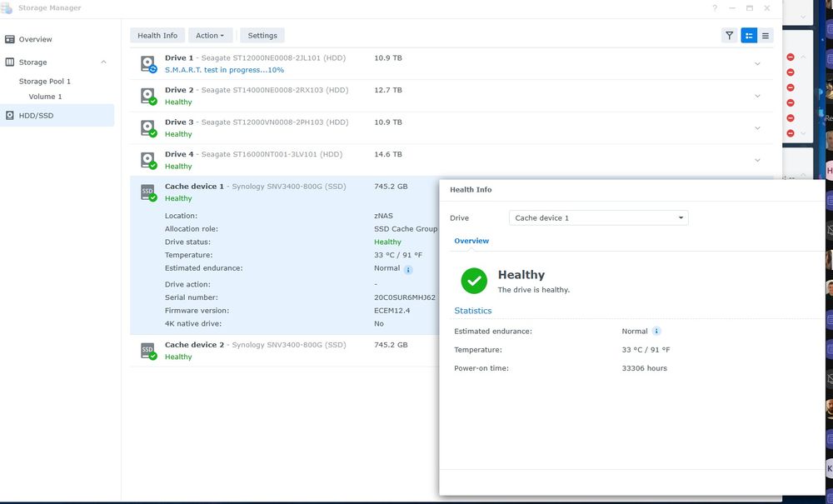The width and height of the screenshot is (833, 504).
Task: Click the Overview sidebar icon
Action: [x=9, y=39]
